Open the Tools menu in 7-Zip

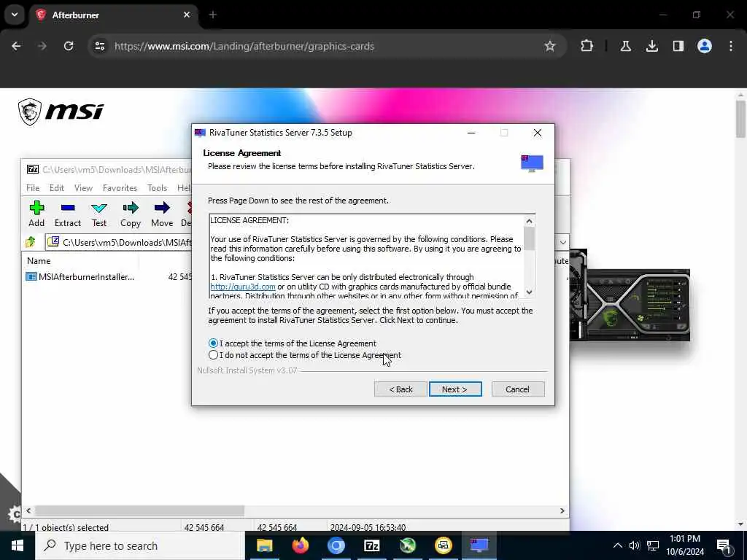pyautogui.click(x=158, y=188)
